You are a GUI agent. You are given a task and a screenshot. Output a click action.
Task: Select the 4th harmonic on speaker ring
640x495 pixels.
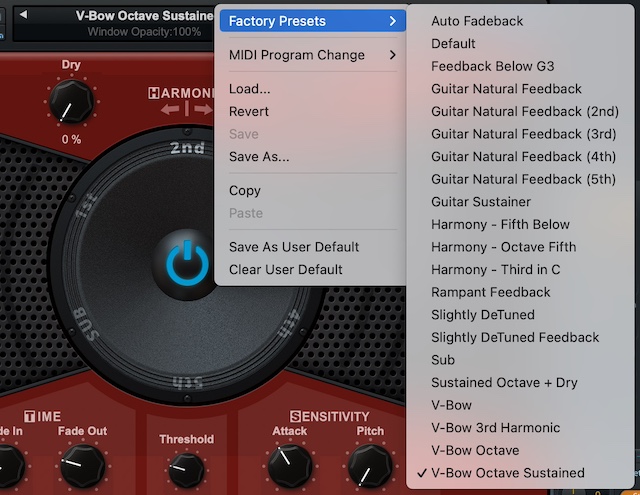click(289, 324)
